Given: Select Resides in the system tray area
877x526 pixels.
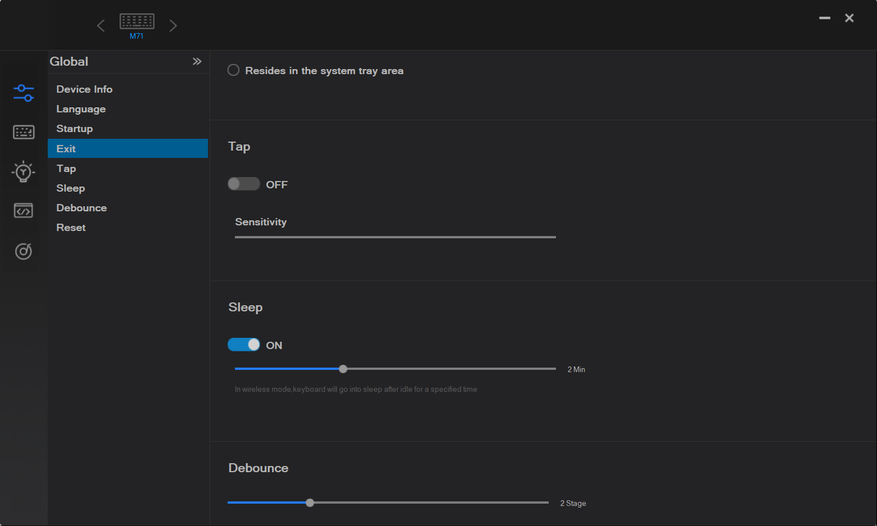Looking at the screenshot, I should (233, 71).
